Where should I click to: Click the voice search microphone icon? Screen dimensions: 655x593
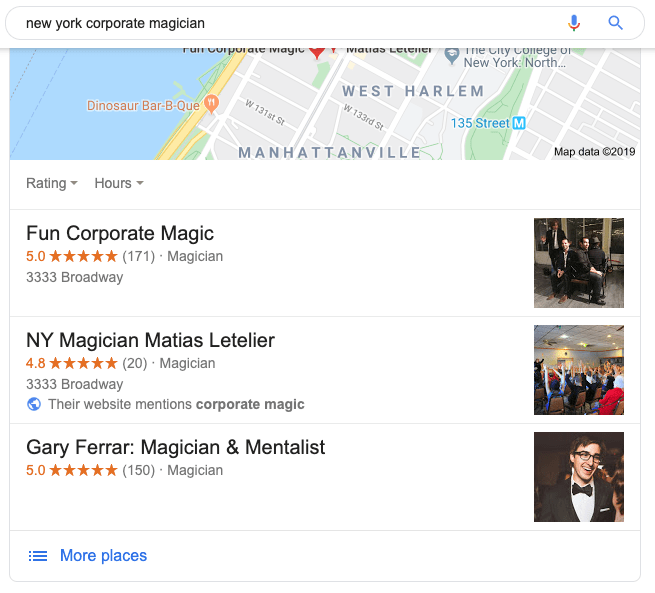click(574, 23)
